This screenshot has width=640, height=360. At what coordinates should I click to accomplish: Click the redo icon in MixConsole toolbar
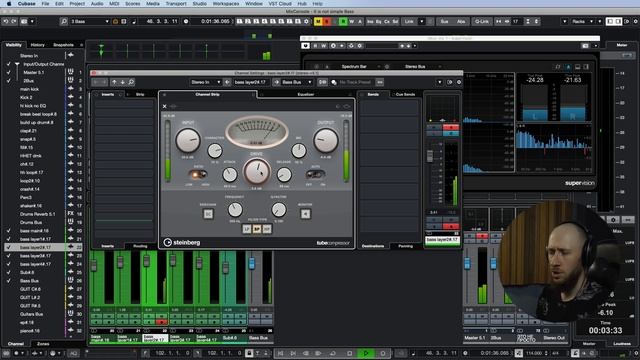[14, 21]
